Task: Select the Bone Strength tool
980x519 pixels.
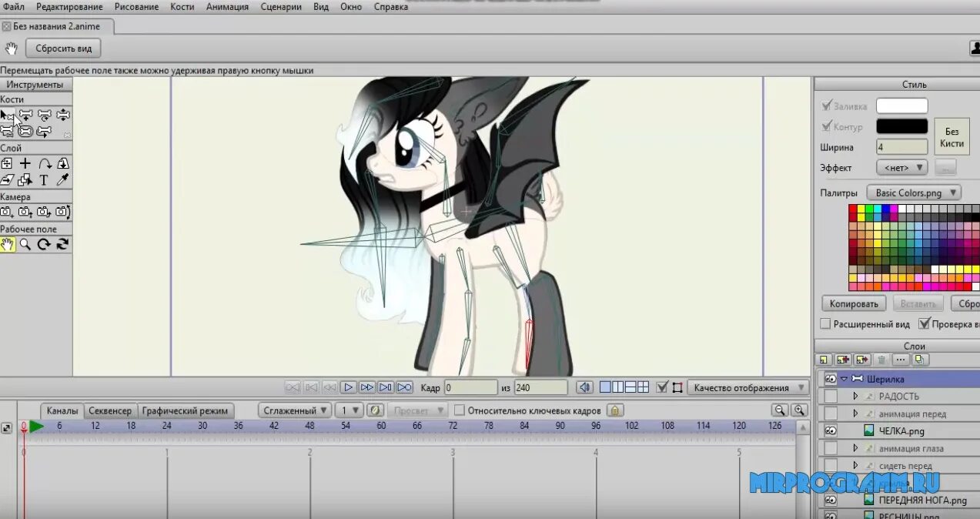Action: tap(25, 132)
